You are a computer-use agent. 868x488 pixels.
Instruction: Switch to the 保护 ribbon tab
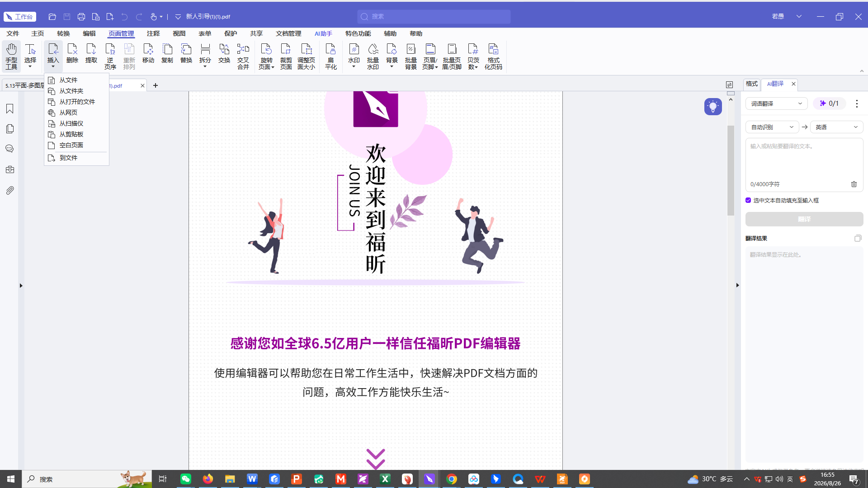point(231,33)
